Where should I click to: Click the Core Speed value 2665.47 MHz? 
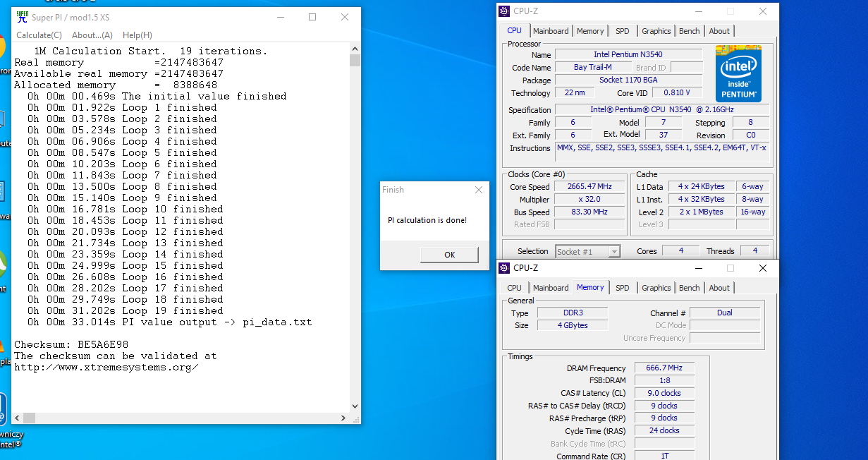pyautogui.click(x=589, y=187)
